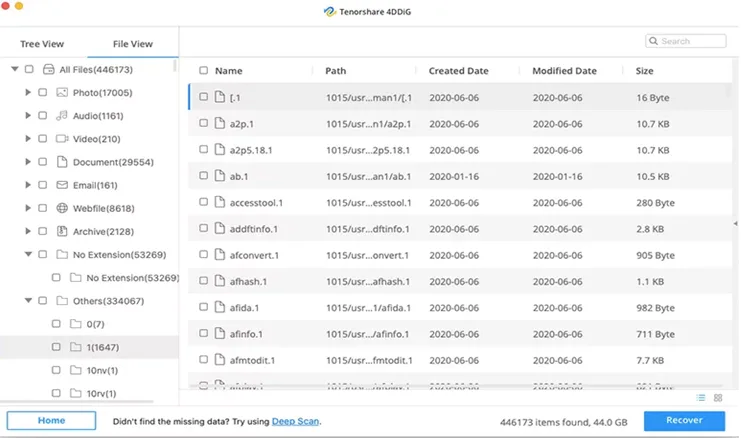The height and width of the screenshot is (438, 741).
Task: Check the Others folder checkbox
Action: [x=43, y=301]
